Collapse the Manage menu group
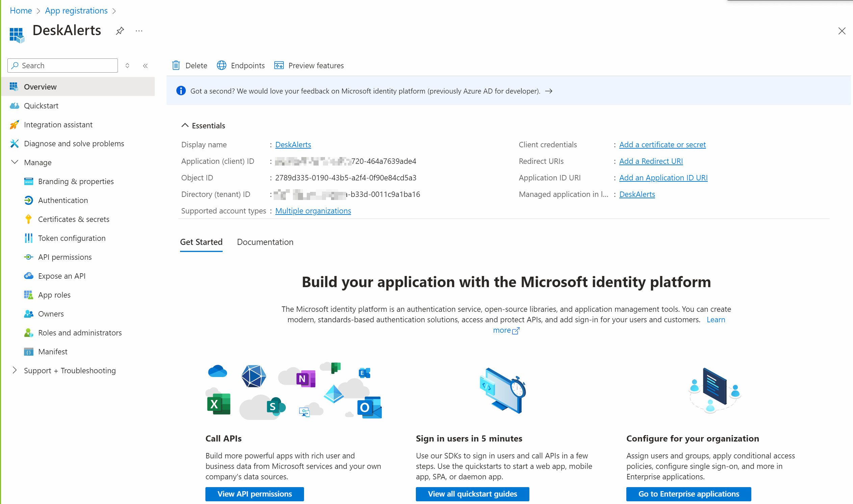 tap(15, 162)
